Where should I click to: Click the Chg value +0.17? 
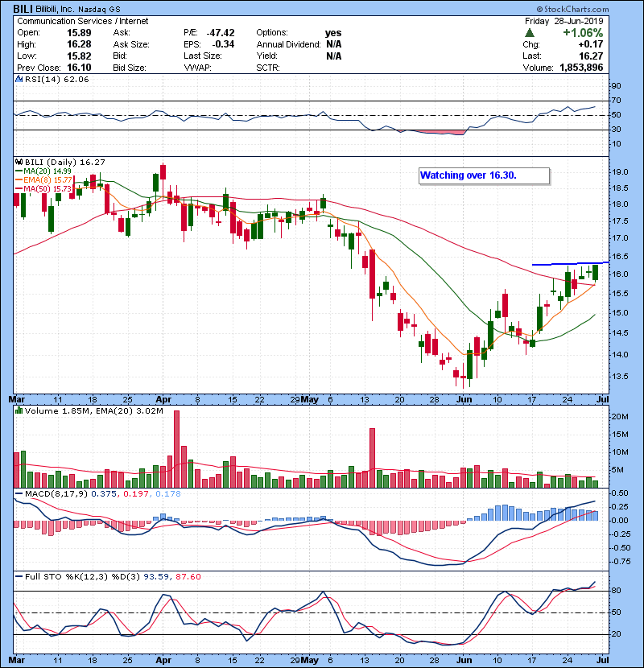point(590,44)
